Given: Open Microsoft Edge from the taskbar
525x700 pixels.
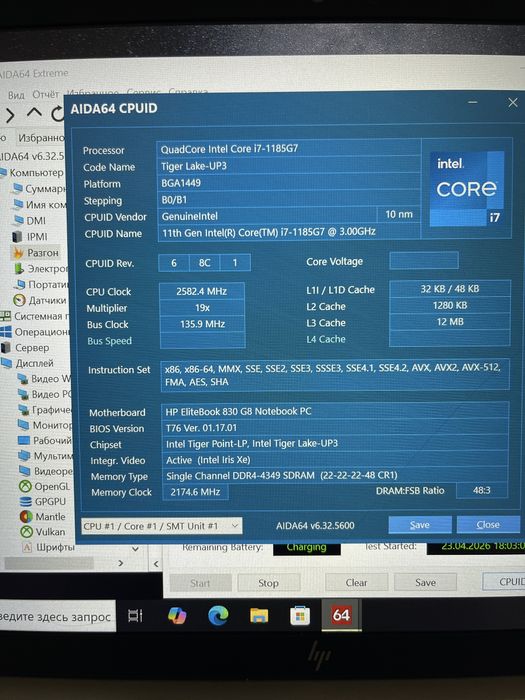Looking at the screenshot, I should pos(218,616).
